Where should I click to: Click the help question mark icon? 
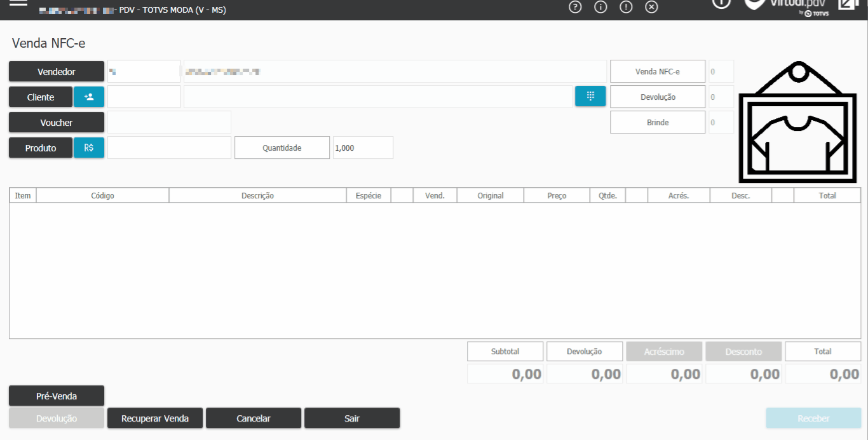click(x=576, y=8)
